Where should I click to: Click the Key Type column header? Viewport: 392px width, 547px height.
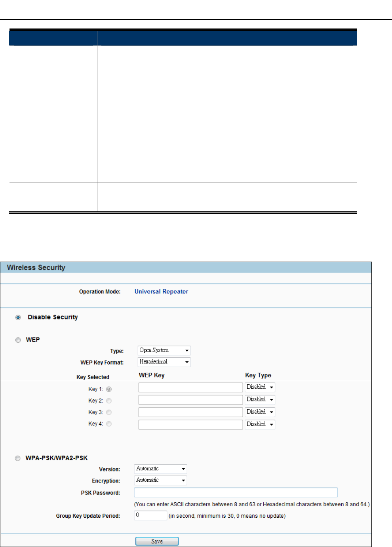coord(258,375)
